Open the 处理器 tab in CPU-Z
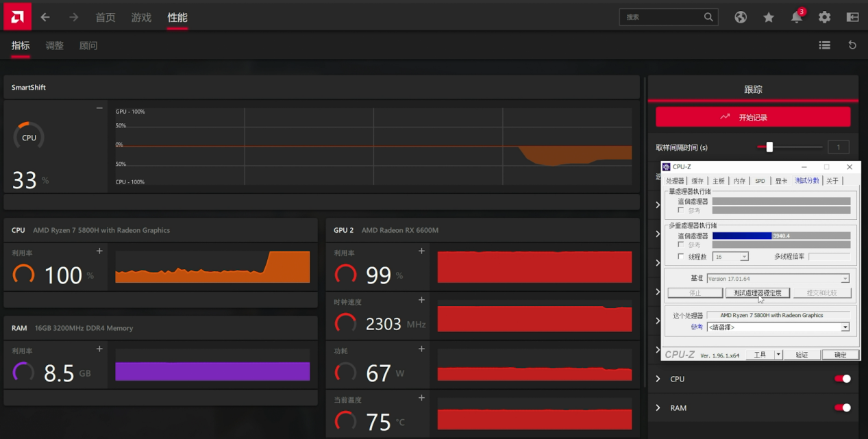Screen dimensions: 868x439 [x=675, y=181]
